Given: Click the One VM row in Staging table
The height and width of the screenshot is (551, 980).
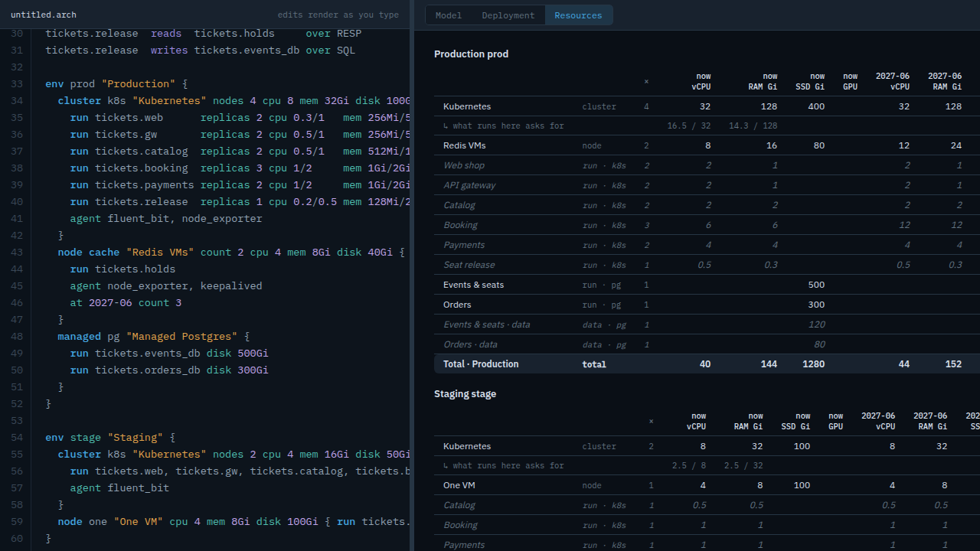Looking at the screenshot, I should [707, 485].
